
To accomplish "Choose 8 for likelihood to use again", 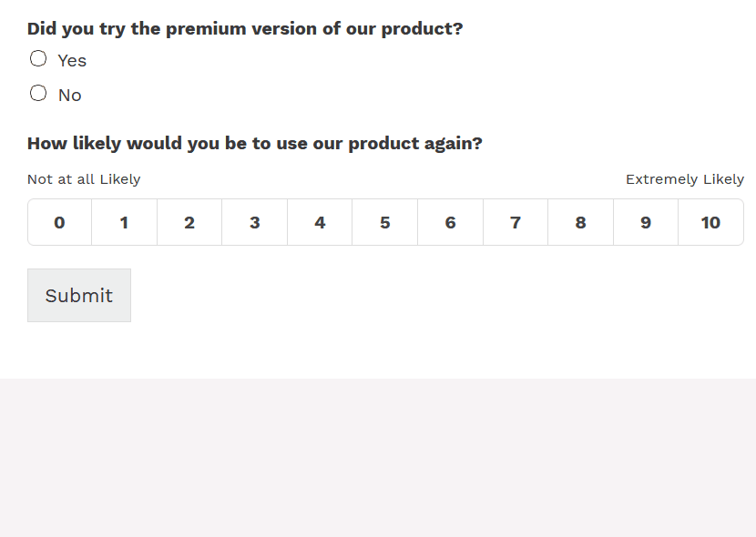I will click(x=580, y=221).
